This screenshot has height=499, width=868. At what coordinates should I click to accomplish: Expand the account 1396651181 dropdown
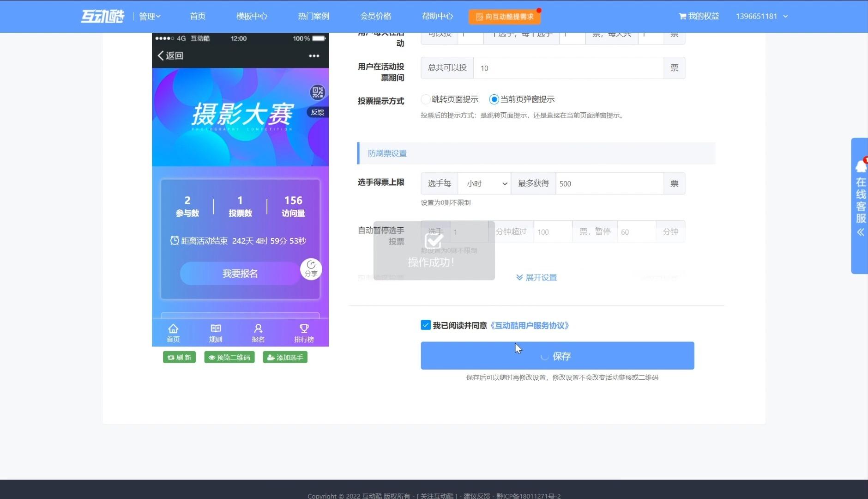click(762, 16)
